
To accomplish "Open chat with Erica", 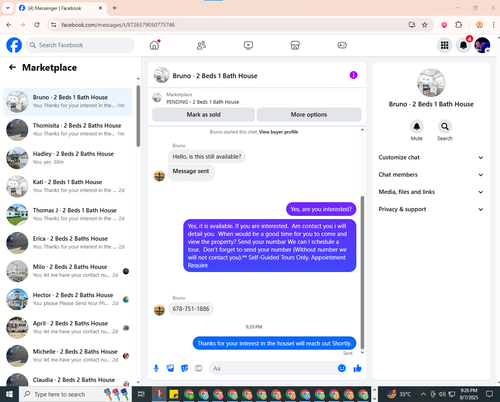I will (68, 243).
